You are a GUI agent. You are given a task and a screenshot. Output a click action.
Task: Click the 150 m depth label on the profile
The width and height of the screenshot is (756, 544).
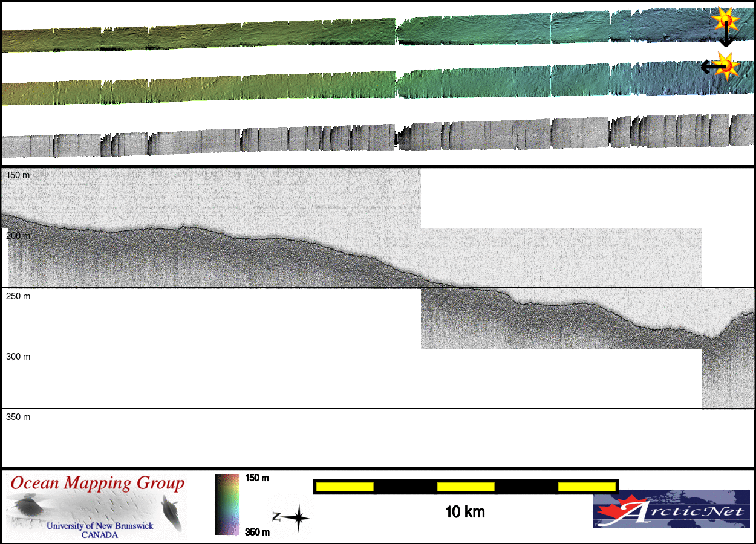coord(18,175)
